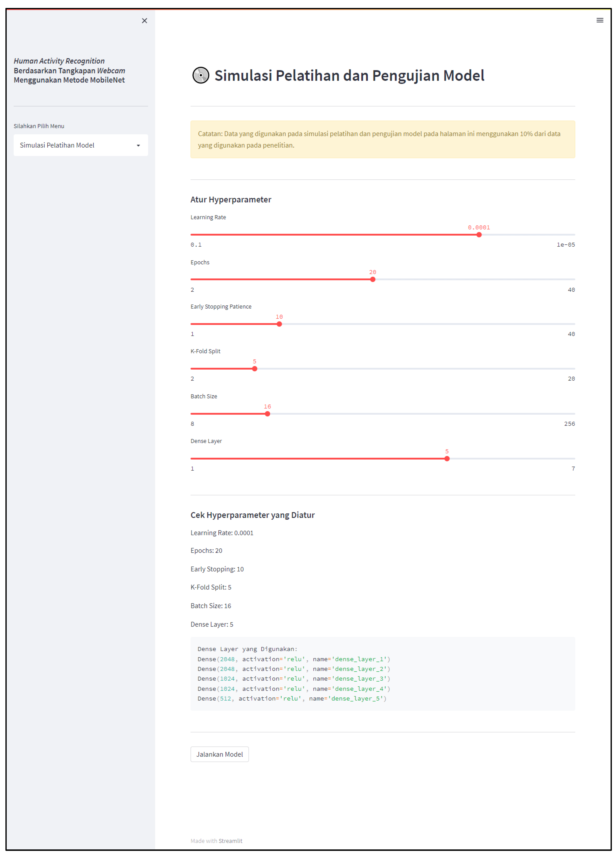Click the dense layer code block

click(x=382, y=674)
